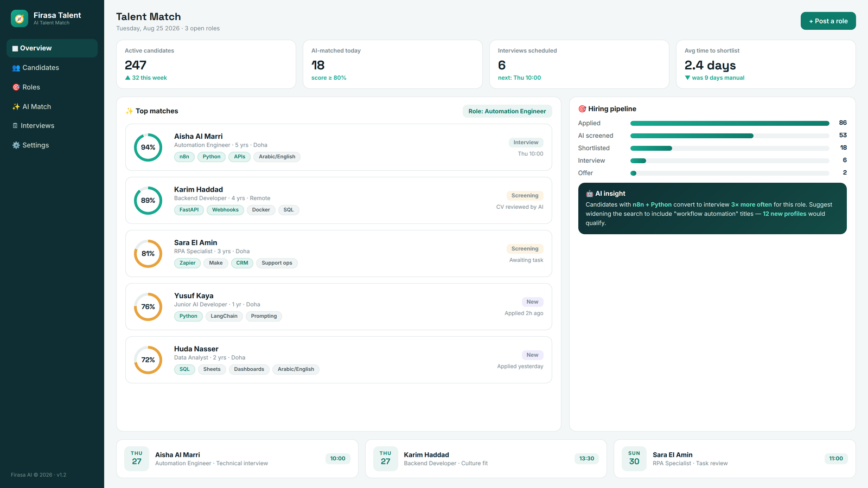Viewport: 868px width, 488px height.
Task: Open Karim Haddad's Thu 27 interview card
Action: (x=486, y=459)
